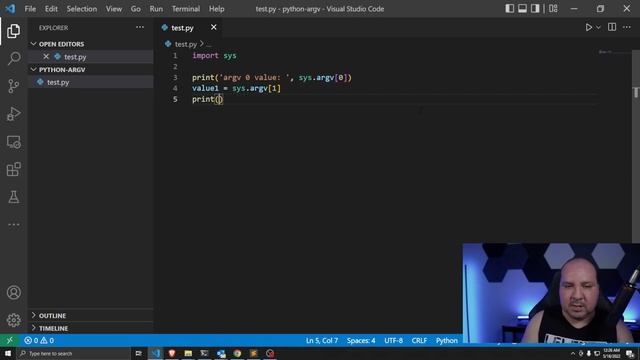
Task: Change end of line sequence CRLF
Action: [x=419, y=340]
